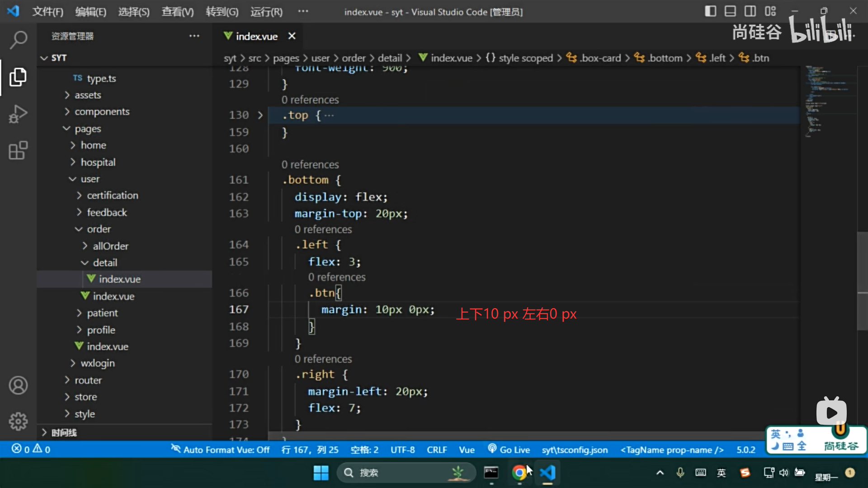Unfold the collapsed .top rule
Image resolution: width=868 pixels, height=488 pixels.
click(x=260, y=115)
